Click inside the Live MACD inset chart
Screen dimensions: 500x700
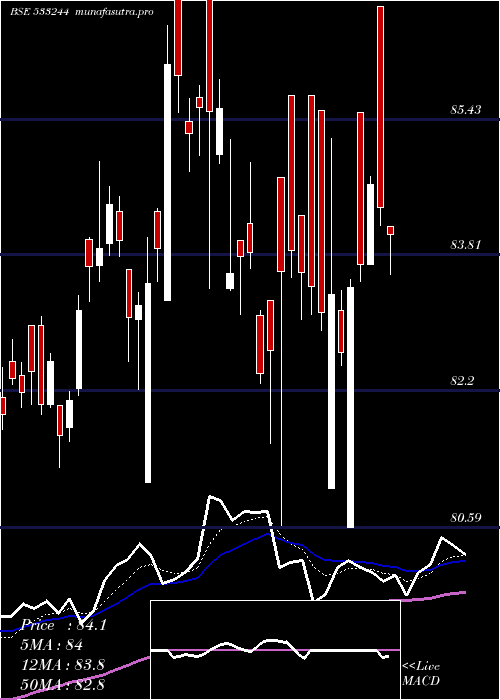tap(275, 650)
